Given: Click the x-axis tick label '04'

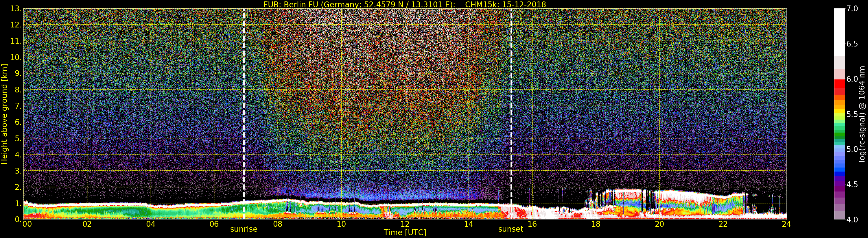Looking at the screenshot, I should click(151, 224).
